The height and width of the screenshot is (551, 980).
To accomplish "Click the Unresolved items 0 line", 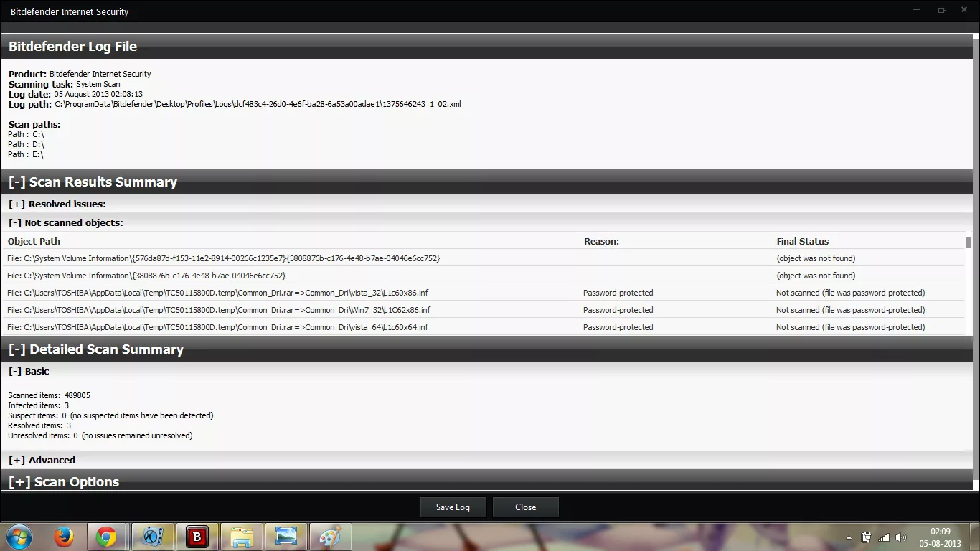I will [x=100, y=435].
